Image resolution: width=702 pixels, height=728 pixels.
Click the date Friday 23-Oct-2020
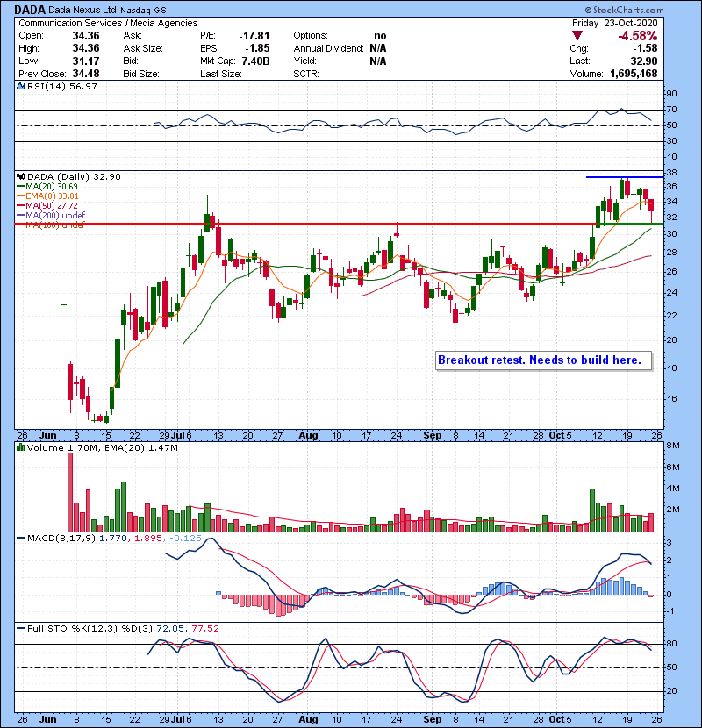[x=614, y=23]
